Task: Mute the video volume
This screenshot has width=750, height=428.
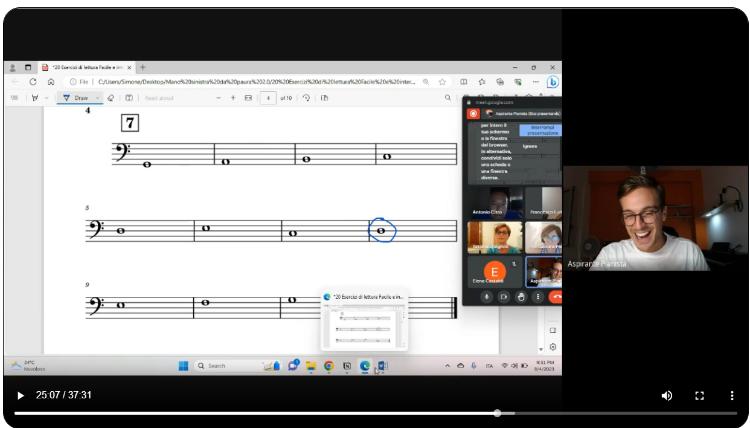Action: 667,395
